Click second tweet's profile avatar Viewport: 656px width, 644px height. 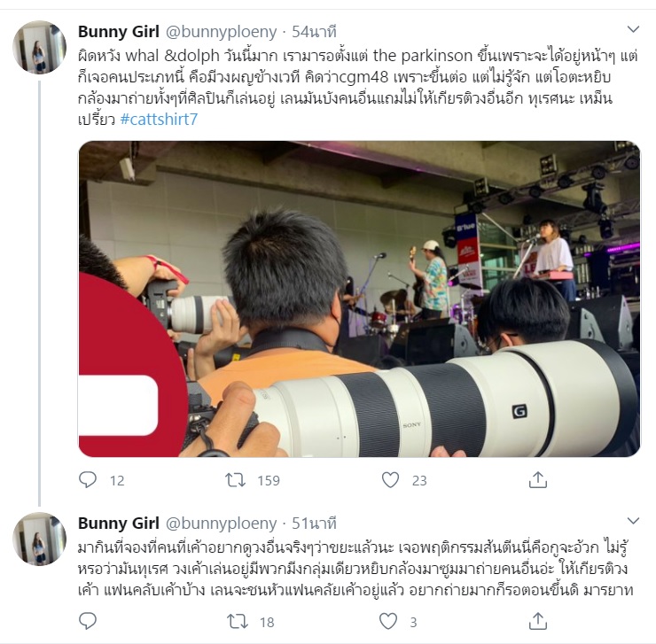[x=40, y=539]
